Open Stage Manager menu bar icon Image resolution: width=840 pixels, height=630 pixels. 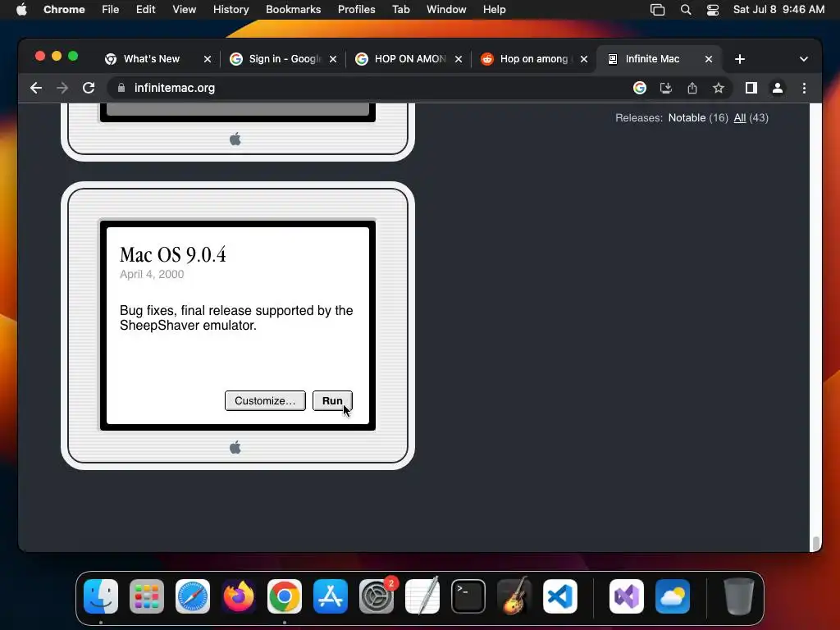(x=657, y=10)
